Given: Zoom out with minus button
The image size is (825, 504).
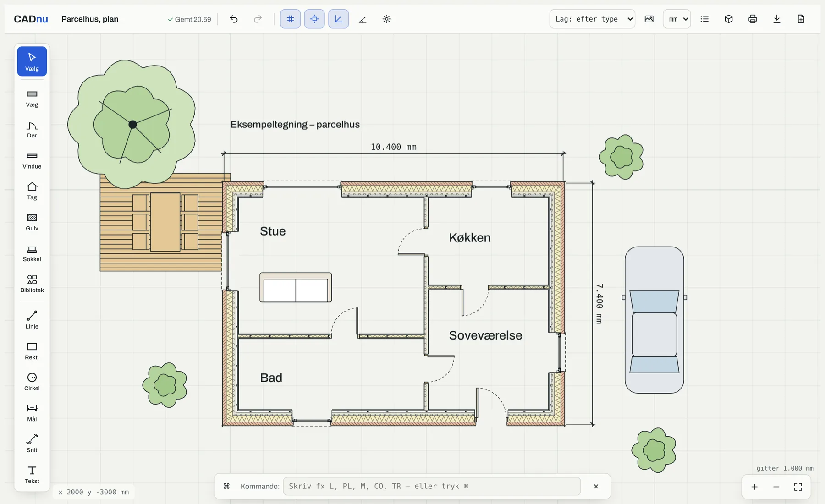Looking at the screenshot, I should 776,487.
